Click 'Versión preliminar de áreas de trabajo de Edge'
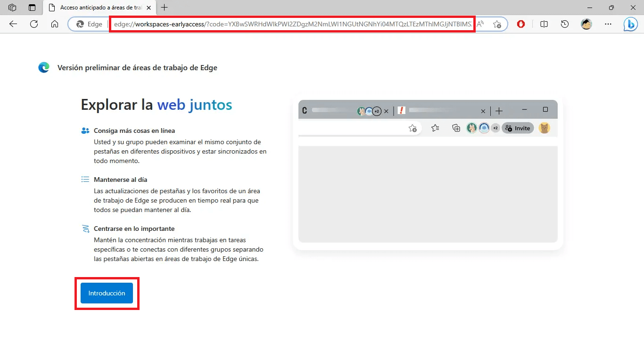This screenshot has height=343, width=644. (x=137, y=68)
